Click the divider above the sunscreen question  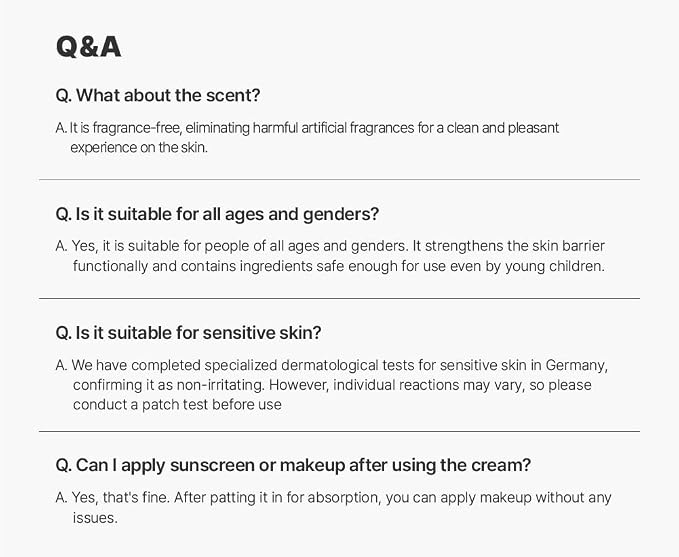pyautogui.click(x=339, y=431)
